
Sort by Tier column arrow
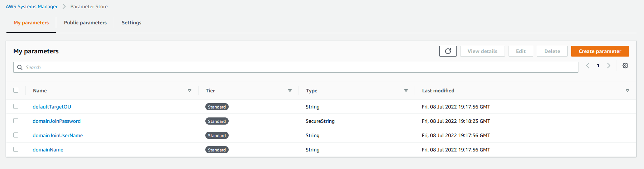click(290, 91)
